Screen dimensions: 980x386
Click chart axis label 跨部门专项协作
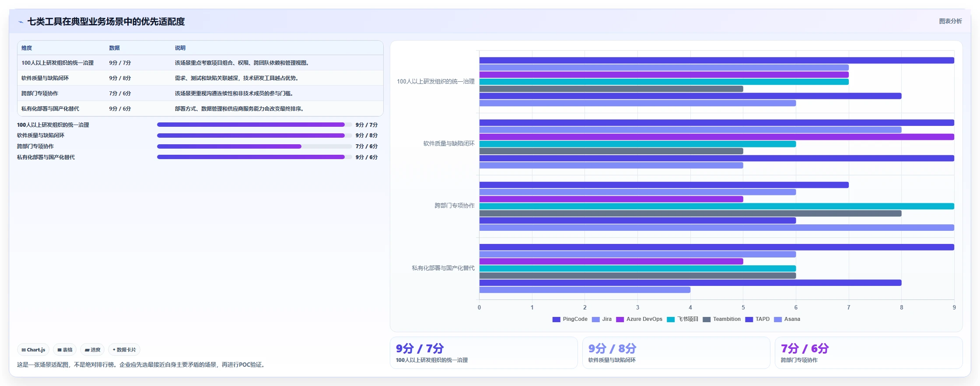[x=454, y=206]
